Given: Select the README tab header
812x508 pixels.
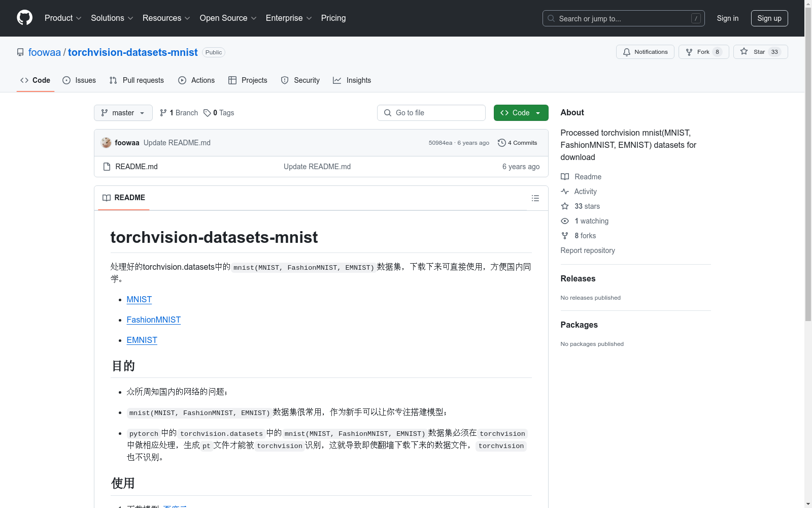Looking at the screenshot, I should 124,198.
